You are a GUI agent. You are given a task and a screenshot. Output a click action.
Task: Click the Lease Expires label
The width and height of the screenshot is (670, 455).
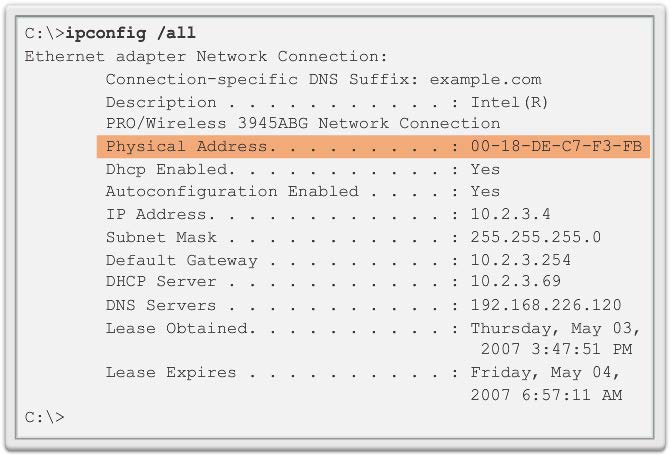[171, 373]
